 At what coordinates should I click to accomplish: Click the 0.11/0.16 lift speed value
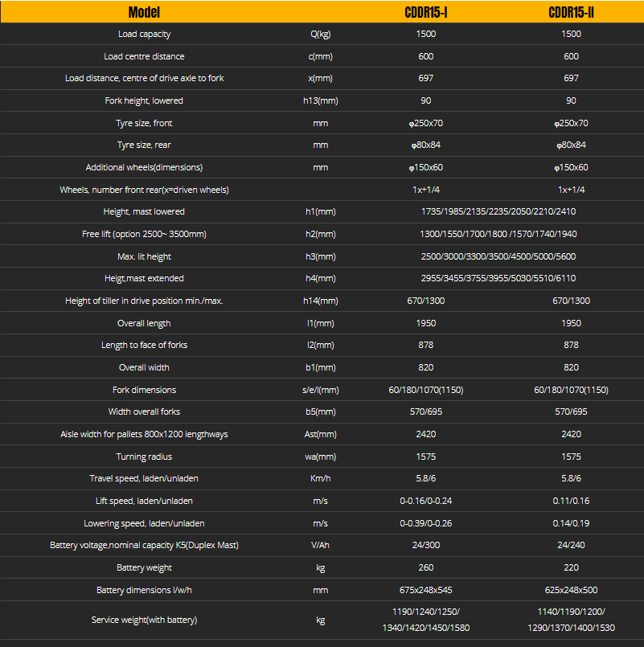tap(571, 501)
